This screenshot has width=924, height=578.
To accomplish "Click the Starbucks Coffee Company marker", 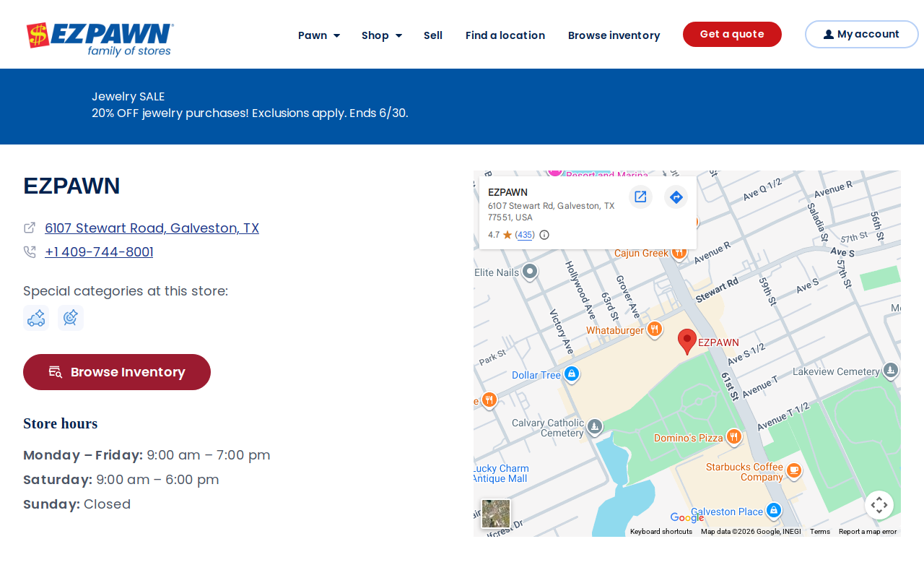I will click(x=793, y=470).
